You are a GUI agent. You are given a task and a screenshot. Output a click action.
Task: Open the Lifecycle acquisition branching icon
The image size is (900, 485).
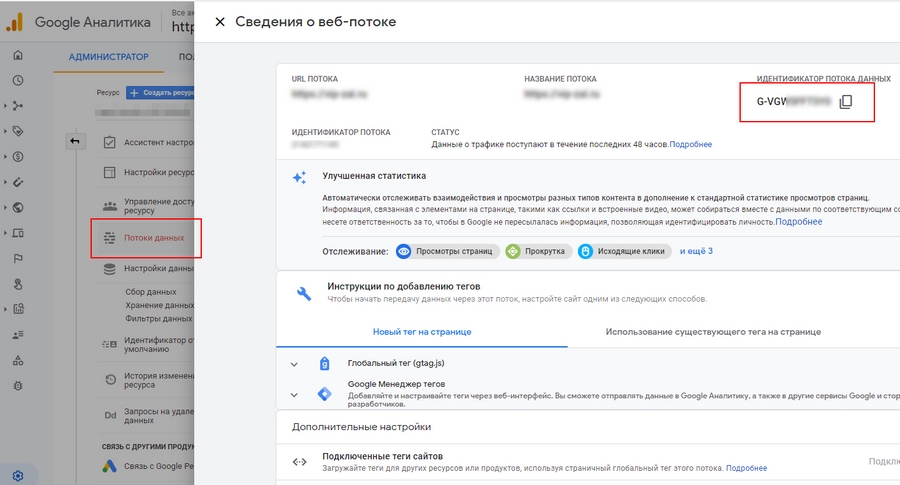pyautogui.click(x=18, y=106)
